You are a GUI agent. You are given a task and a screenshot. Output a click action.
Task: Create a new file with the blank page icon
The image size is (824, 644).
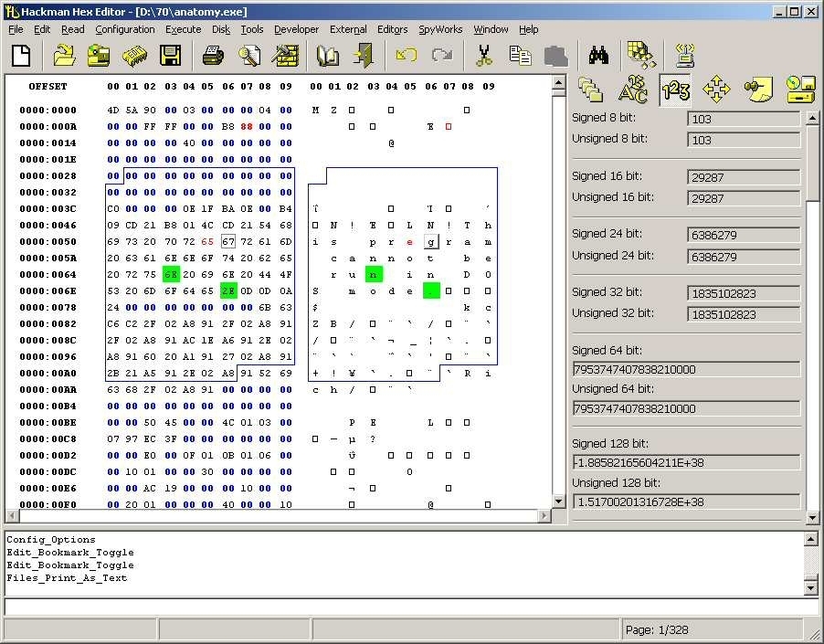21,55
